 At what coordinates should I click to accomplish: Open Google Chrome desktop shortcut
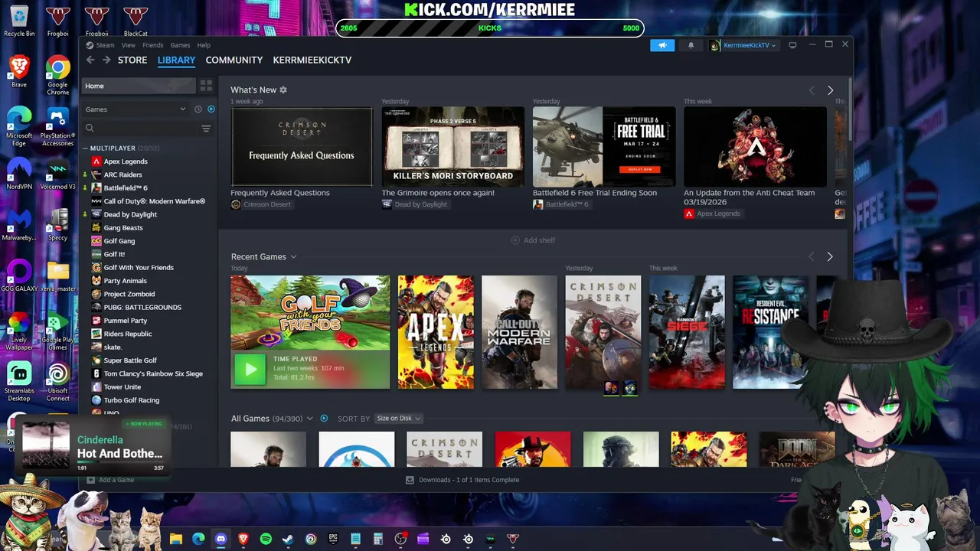coord(57,75)
